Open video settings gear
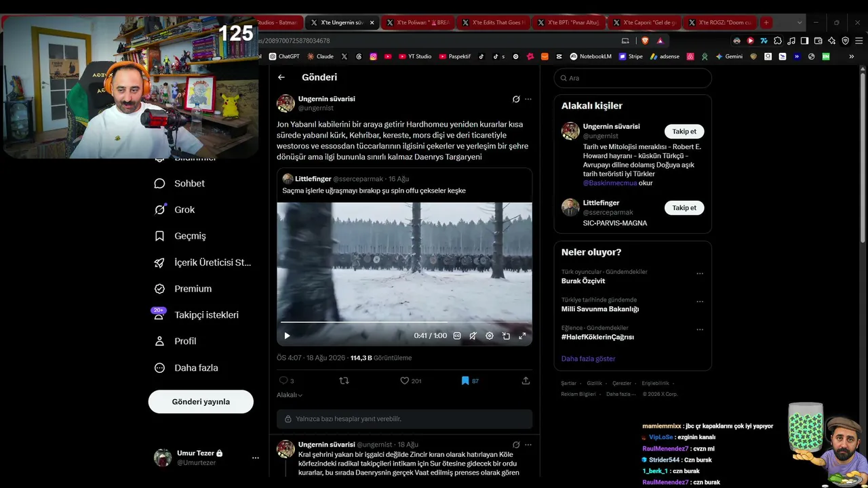The width and height of the screenshot is (868, 488). pyautogui.click(x=490, y=335)
